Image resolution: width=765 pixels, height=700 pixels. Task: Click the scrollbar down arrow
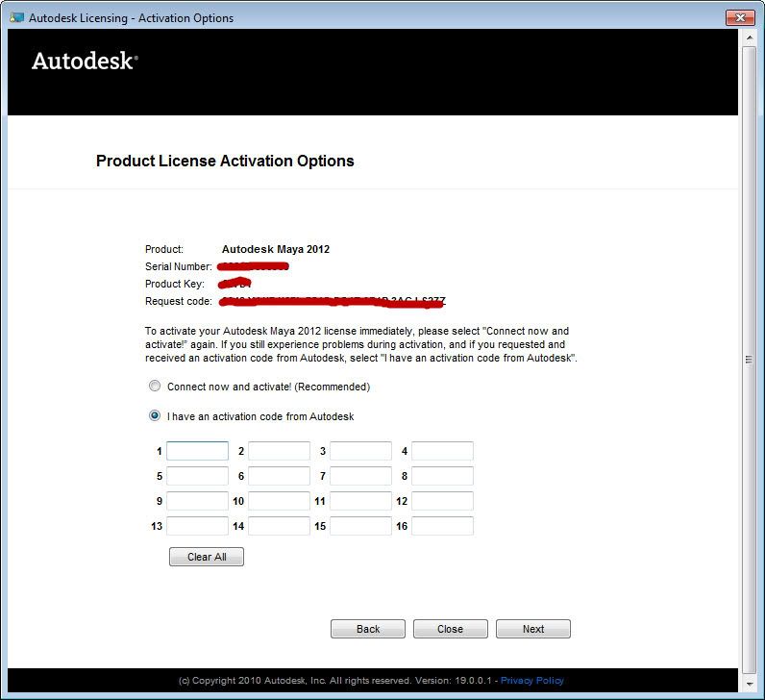pyautogui.click(x=750, y=685)
